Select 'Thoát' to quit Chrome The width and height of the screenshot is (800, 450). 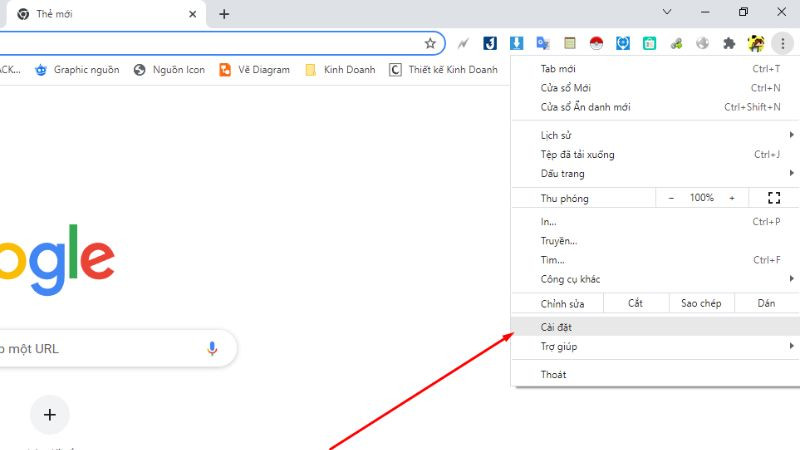click(655, 374)
